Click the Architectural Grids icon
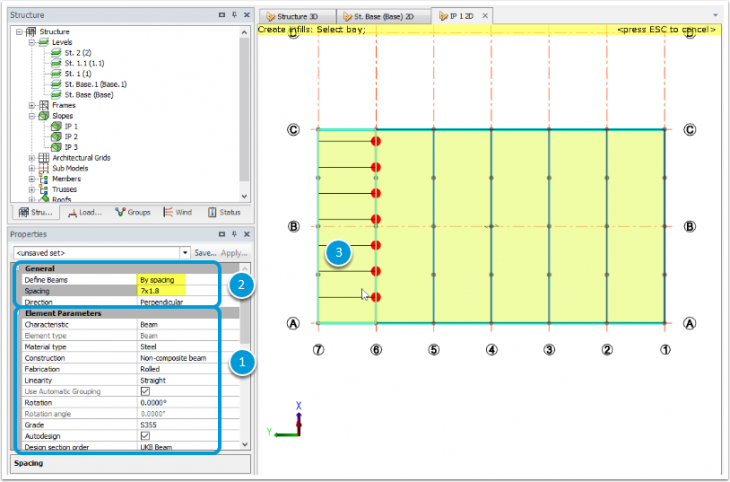The image size is (730, 482). click(43, 158)
